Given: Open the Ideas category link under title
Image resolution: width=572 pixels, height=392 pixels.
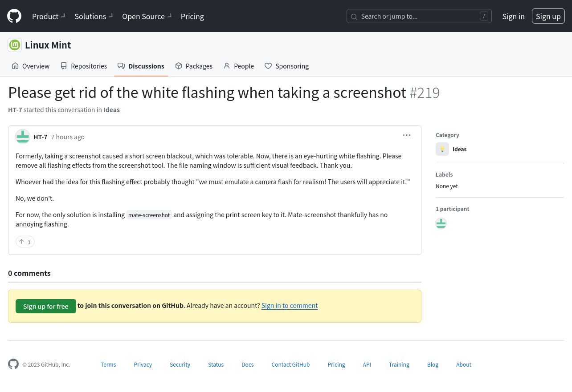Looking at the screenshot, I should (111, 109).
